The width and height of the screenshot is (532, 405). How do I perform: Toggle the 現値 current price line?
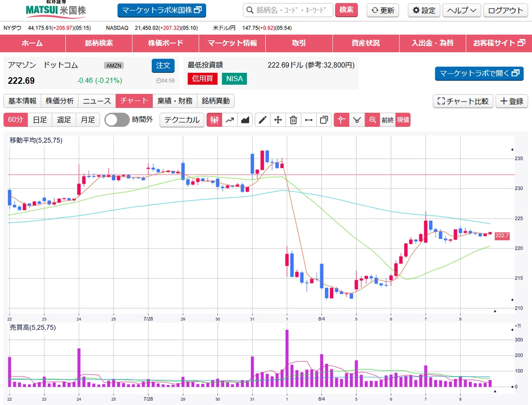403,120
